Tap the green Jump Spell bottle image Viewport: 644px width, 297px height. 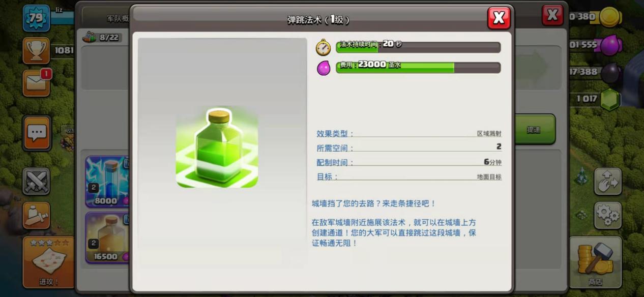click(217, 147)
